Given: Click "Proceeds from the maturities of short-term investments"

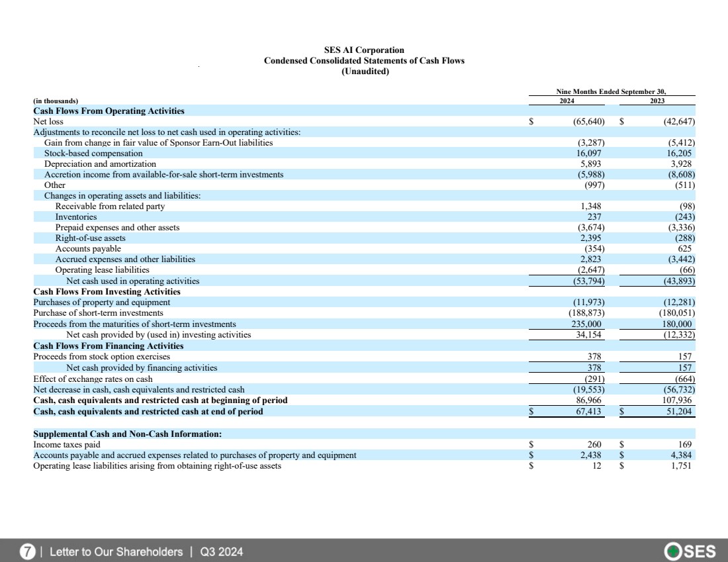Looking at the screenshot, I should pyautogui.click(x=134, y=324).
